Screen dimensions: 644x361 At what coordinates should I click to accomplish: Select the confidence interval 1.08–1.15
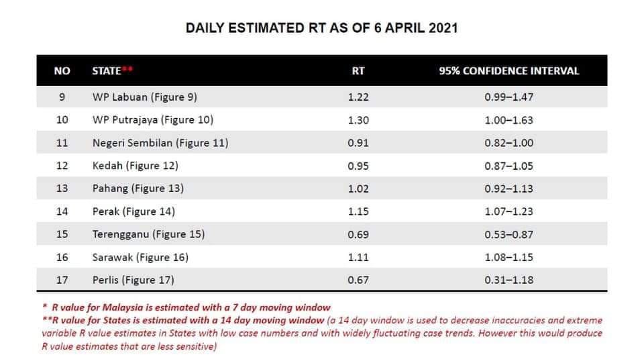coord(508,257)
